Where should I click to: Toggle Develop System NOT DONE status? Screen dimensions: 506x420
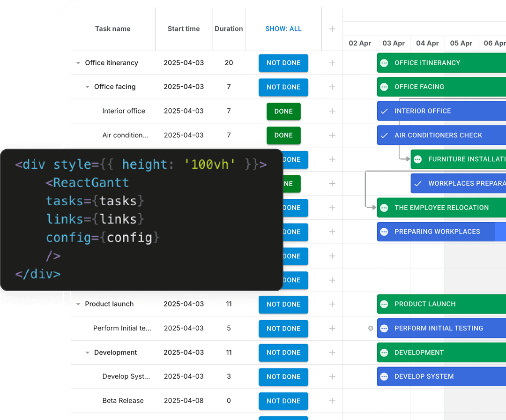[283, 377]
